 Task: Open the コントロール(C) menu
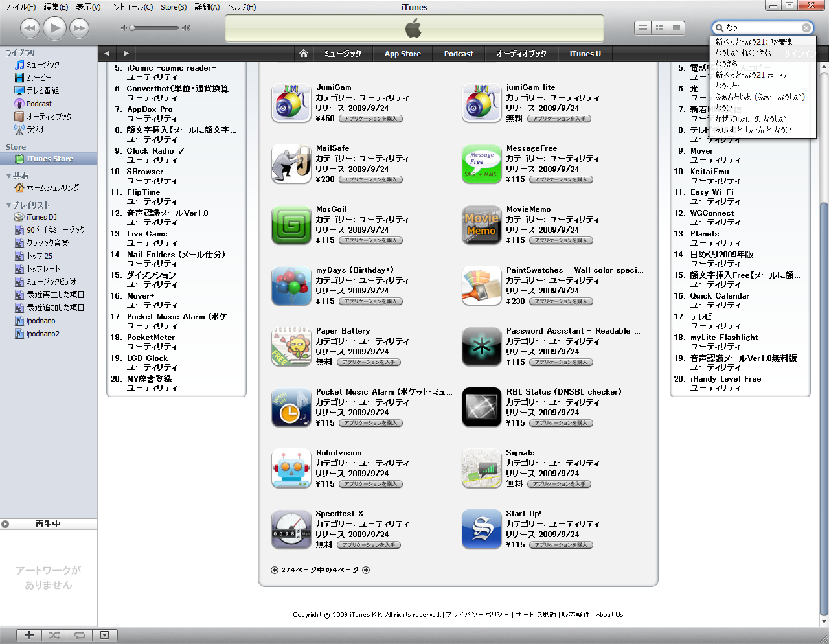130,7
